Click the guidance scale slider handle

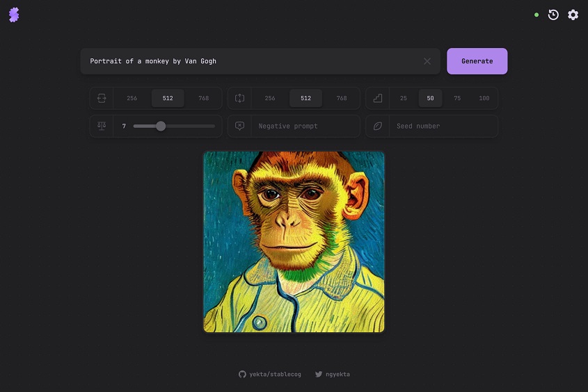(161, 126)
